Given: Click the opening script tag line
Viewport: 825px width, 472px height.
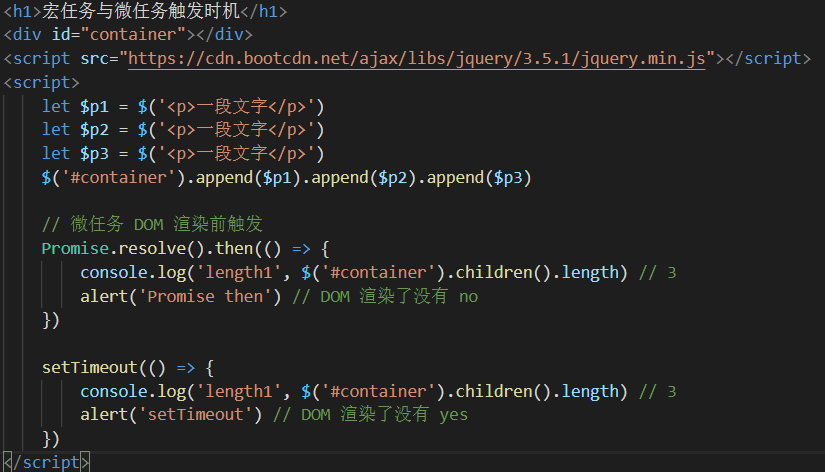Looking at the screenshot, I should tap(42, 83).
